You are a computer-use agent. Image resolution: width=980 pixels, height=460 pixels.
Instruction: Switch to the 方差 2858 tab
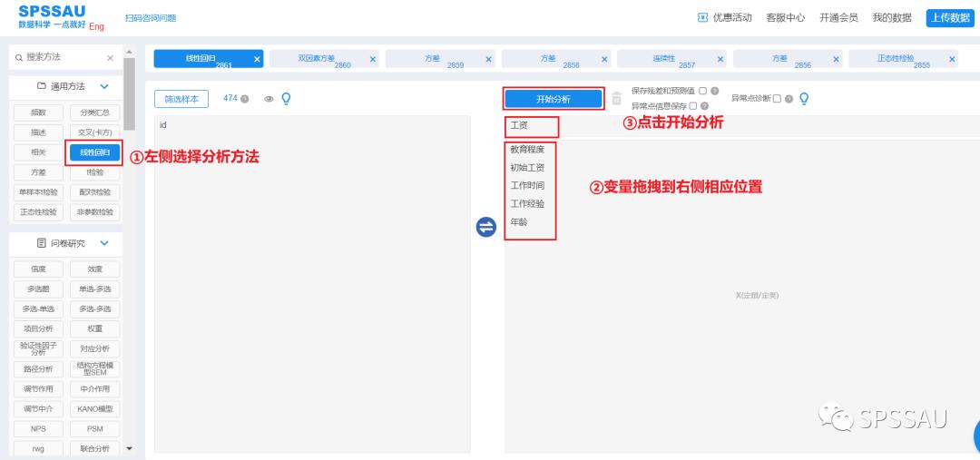click(x=556, y=59)
